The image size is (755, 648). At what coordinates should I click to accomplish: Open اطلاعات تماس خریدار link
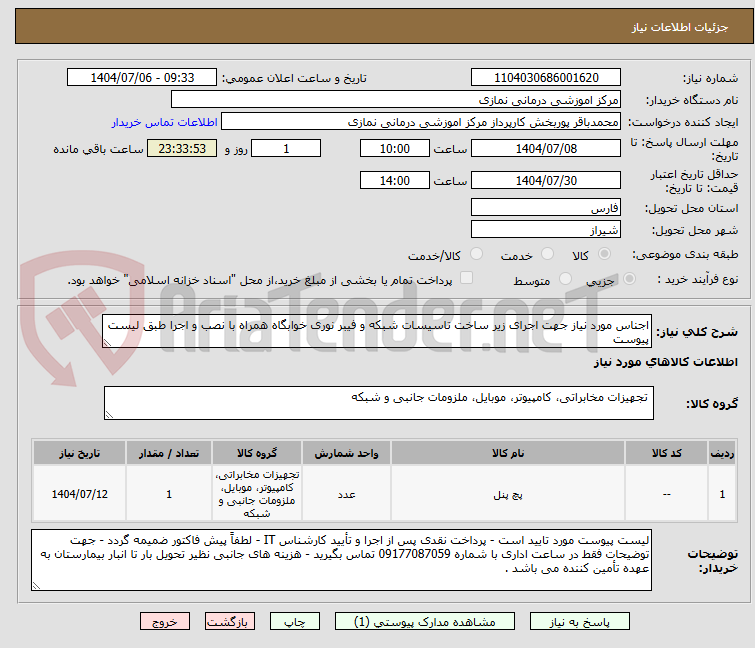click(x=165, y=122)
